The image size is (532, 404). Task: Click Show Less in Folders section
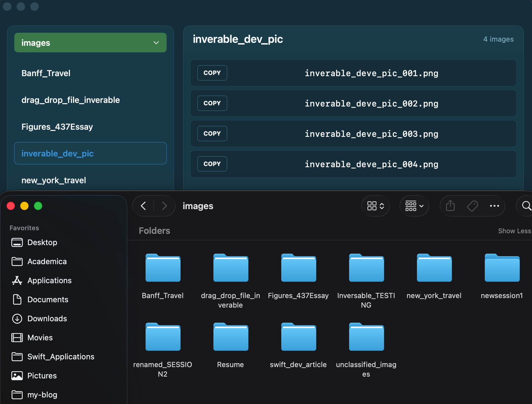(x=514, y=231)
